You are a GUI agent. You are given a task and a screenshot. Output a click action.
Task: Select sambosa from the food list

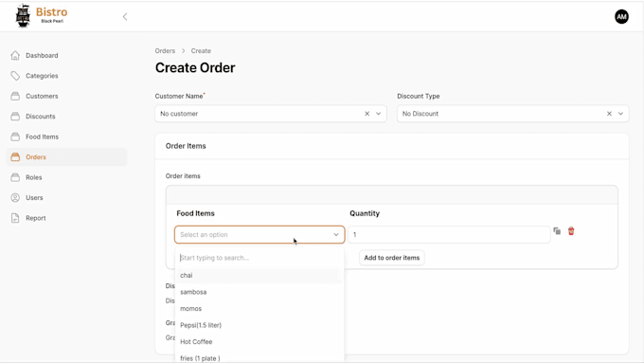(259, 292)
